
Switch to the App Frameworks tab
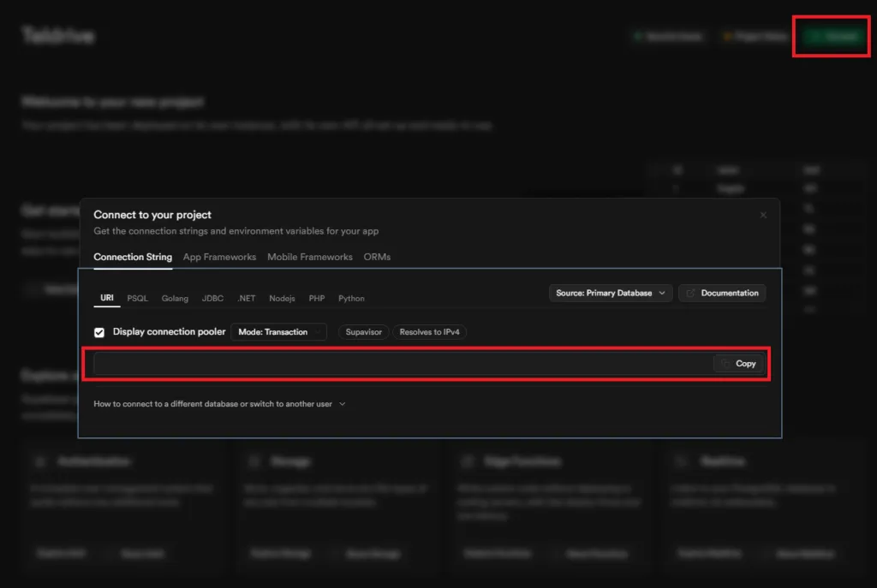point(219,257)
